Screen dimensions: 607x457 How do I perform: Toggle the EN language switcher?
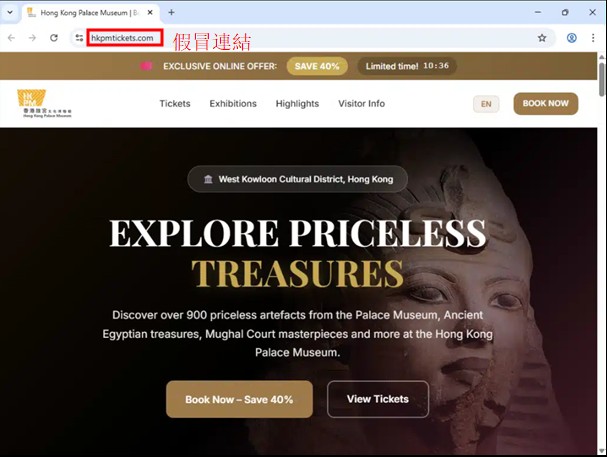[486, 104]
